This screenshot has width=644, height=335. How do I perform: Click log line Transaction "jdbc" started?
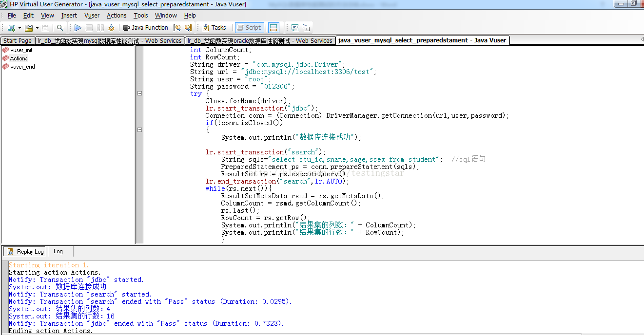point(76,280)
